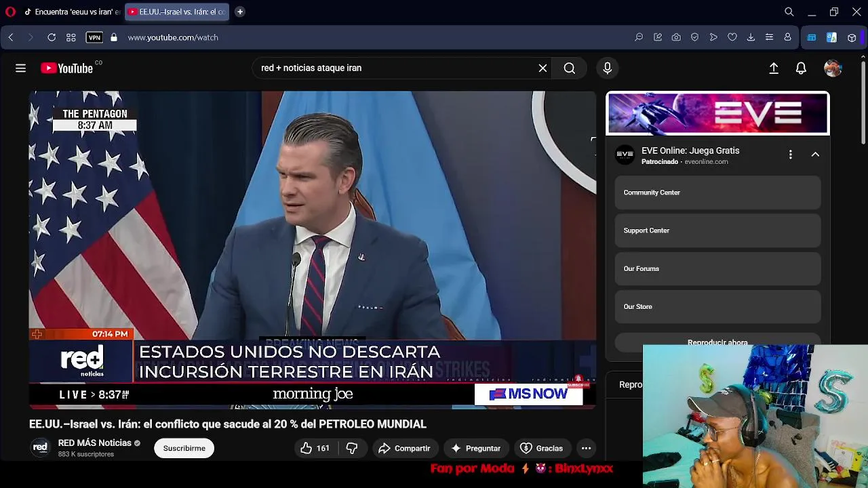Go forward in browser history
The height and width of the screenshot is (488, 868).
[31, 37]
